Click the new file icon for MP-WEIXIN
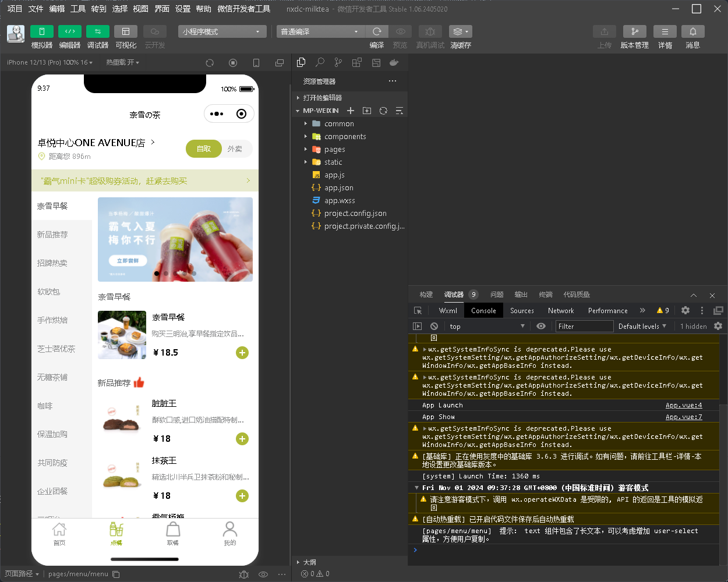728x582 pixels. 351,111
